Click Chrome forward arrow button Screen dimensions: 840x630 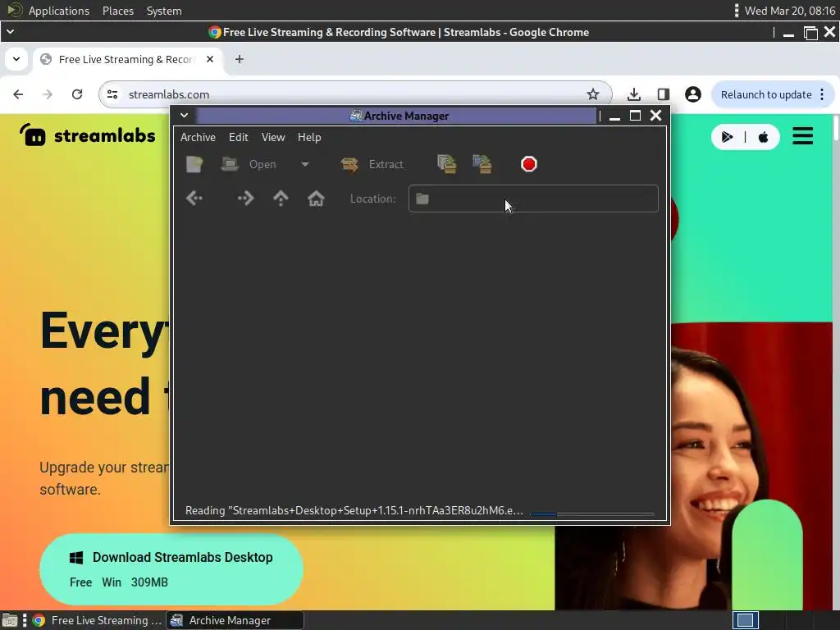pyautogui.click(x=48, y=94)
